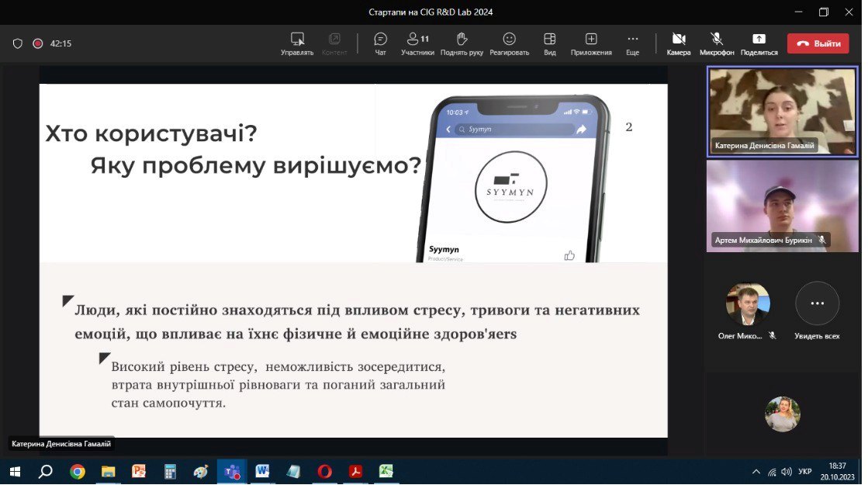The width and height of the screenshot is (868, 485).
Task: Select Artem Burykin's video tile
Action: tap(782, 206)
